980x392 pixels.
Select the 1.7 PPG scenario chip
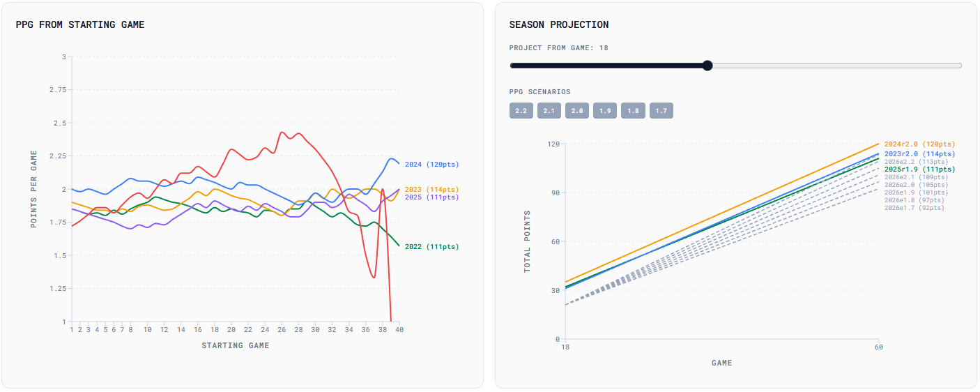pos(661,111)
